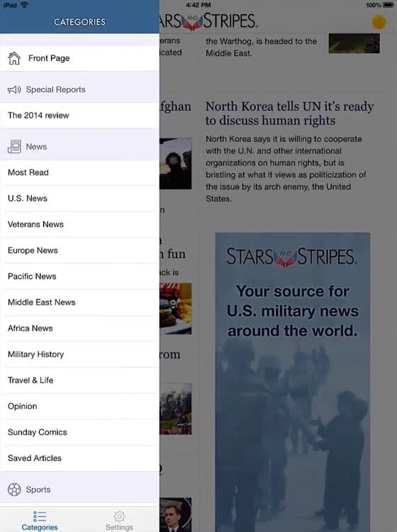The height and width of the screenshot is (532, 397).
Task: Check the battery status icon
Action: click(x=388, y=5)
